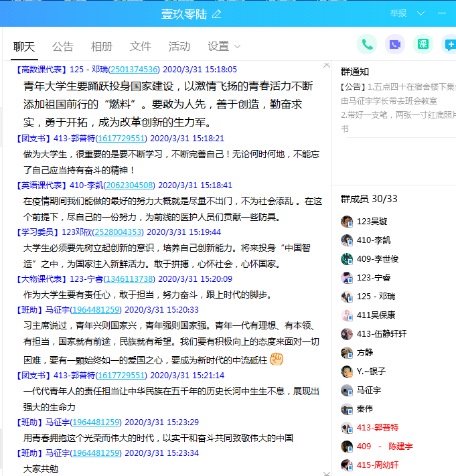
Task: Click the pencil icon to rename group 壹玖零陆
Action: (x=216, y=14)
